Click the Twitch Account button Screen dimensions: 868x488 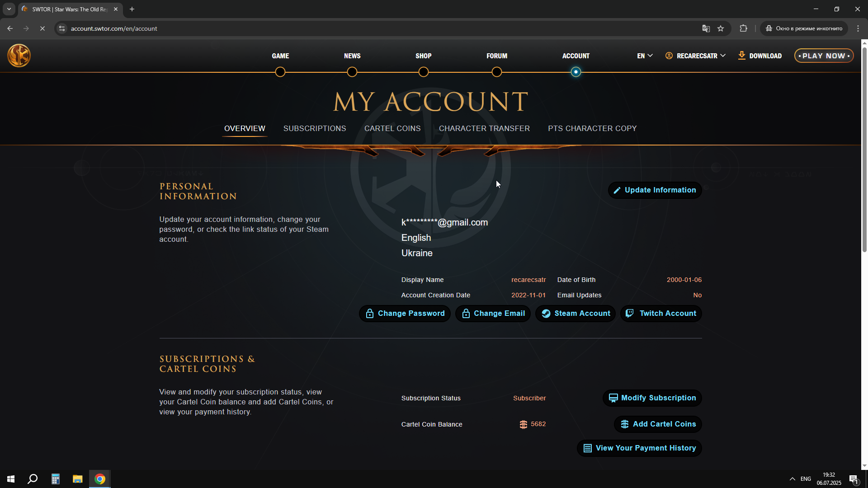point(661,314)
